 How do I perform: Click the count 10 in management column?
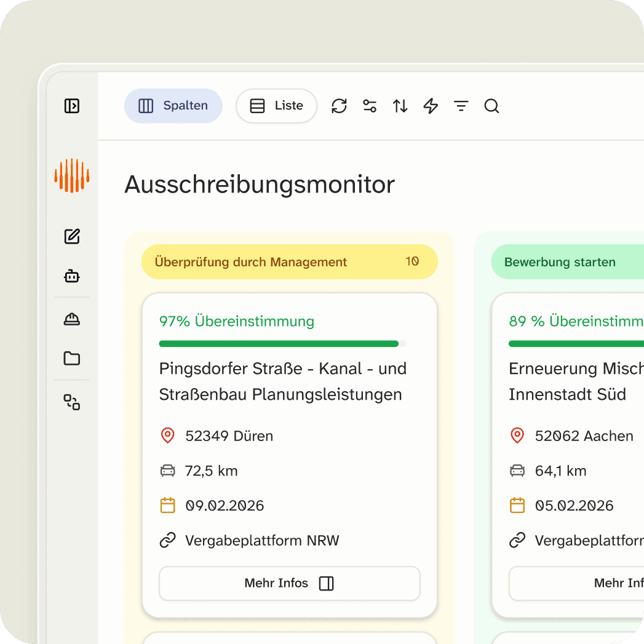412,261
